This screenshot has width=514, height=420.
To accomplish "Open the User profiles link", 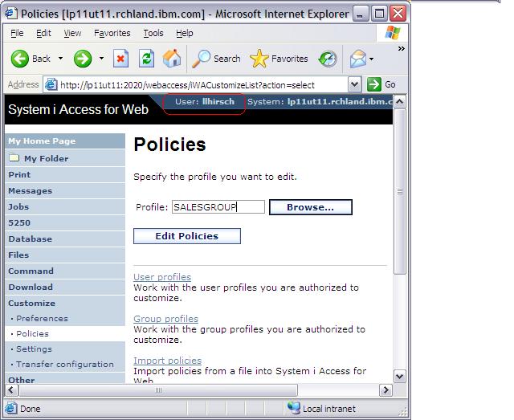I will 162,277.
